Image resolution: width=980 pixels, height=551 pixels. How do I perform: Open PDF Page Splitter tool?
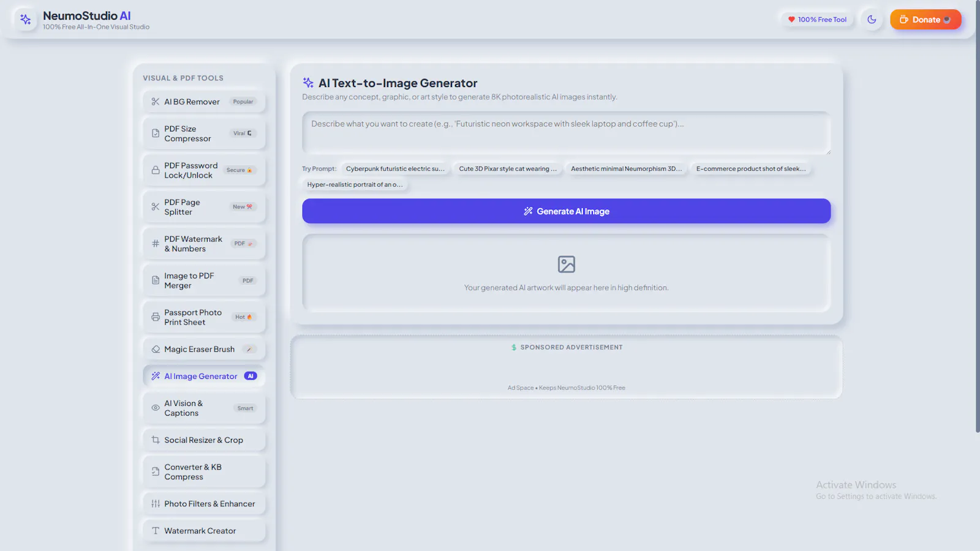click(x=204, y=207)
